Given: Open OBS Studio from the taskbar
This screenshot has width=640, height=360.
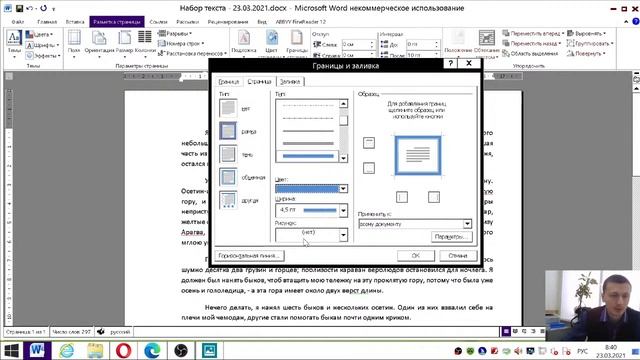Looking at the screenshot, I should tap(180, 351).
